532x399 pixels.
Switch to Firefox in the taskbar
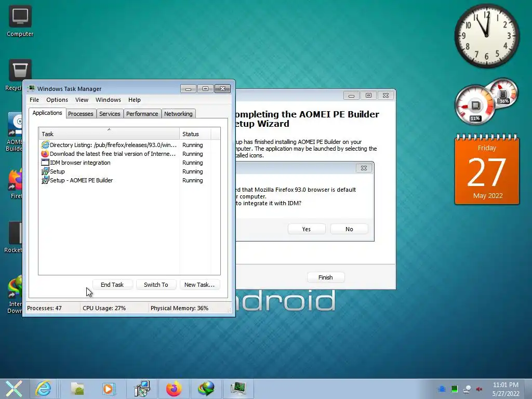174,389
